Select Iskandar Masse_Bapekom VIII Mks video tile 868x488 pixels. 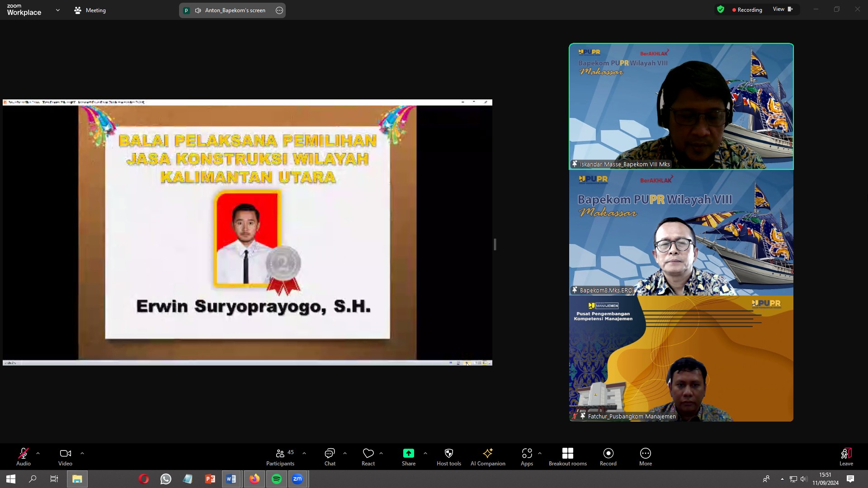[681, 107]
